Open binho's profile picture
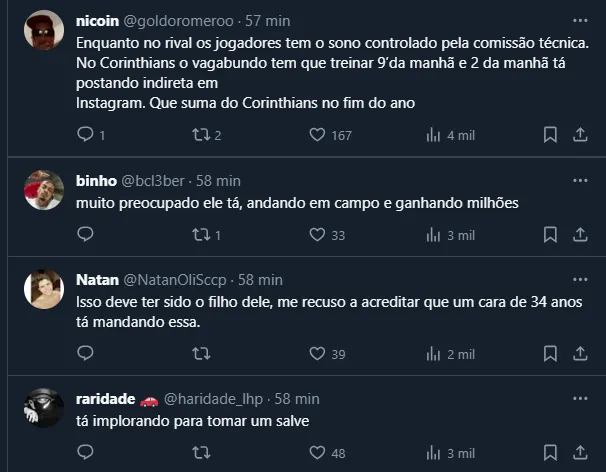606x472 pixels. click(x=44, y=189)
